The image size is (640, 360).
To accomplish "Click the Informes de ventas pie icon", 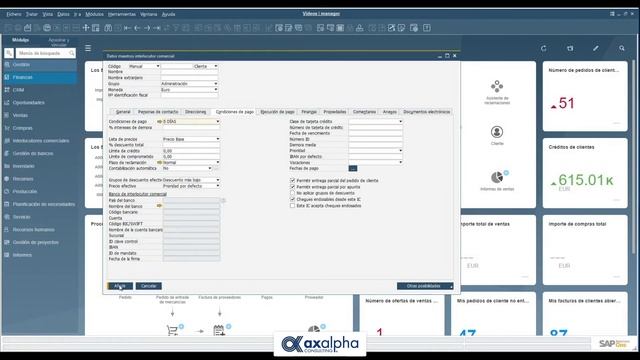I will 497,177.
